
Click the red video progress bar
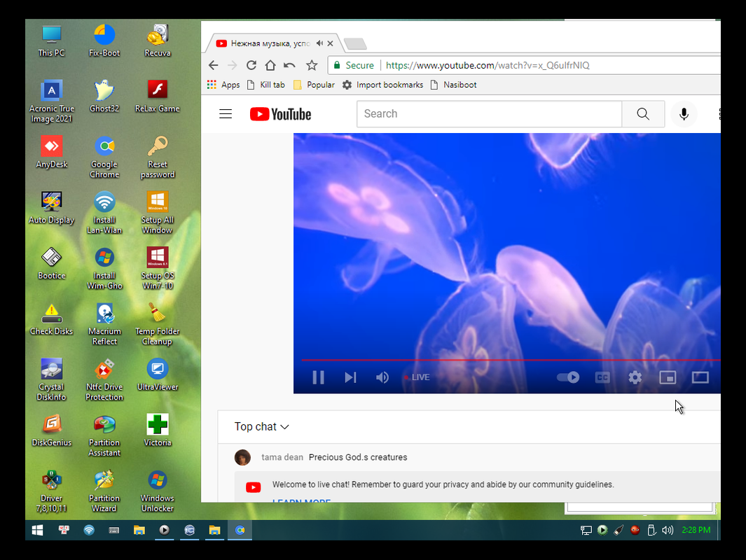click(511, 360)
